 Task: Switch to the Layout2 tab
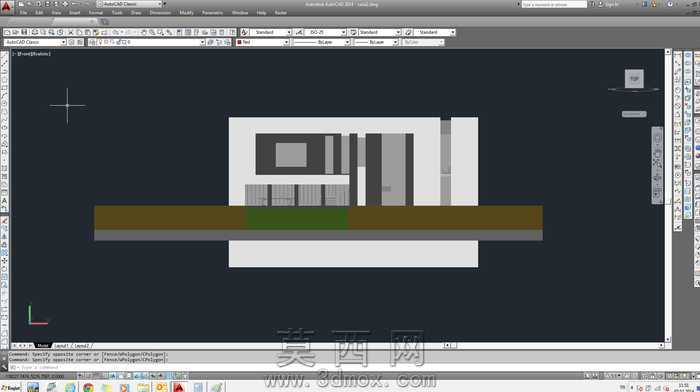pos(82,346)
